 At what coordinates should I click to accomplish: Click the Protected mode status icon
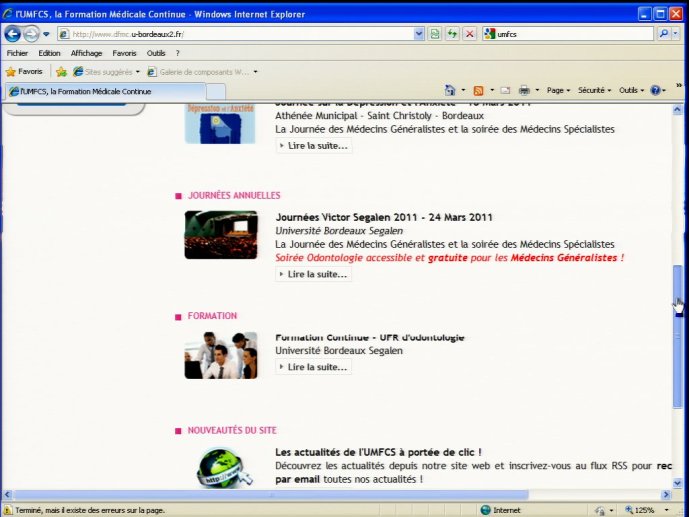pos(600,510)
